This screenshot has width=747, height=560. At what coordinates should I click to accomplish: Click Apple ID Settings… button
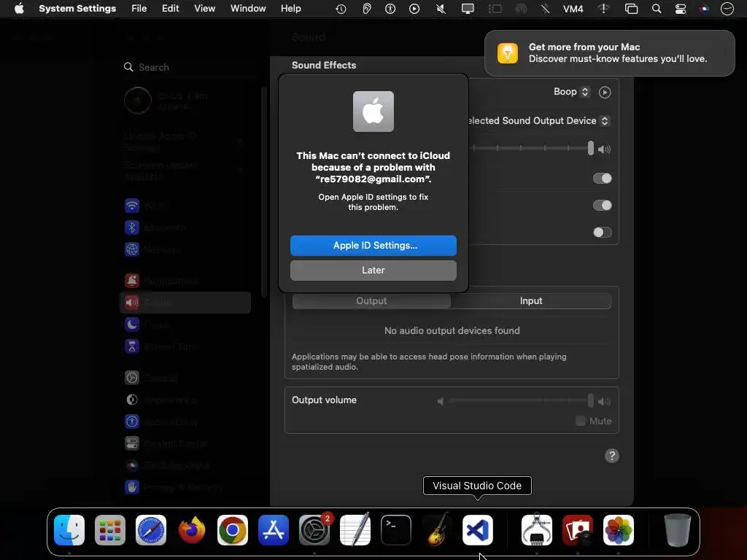point(373,246)
